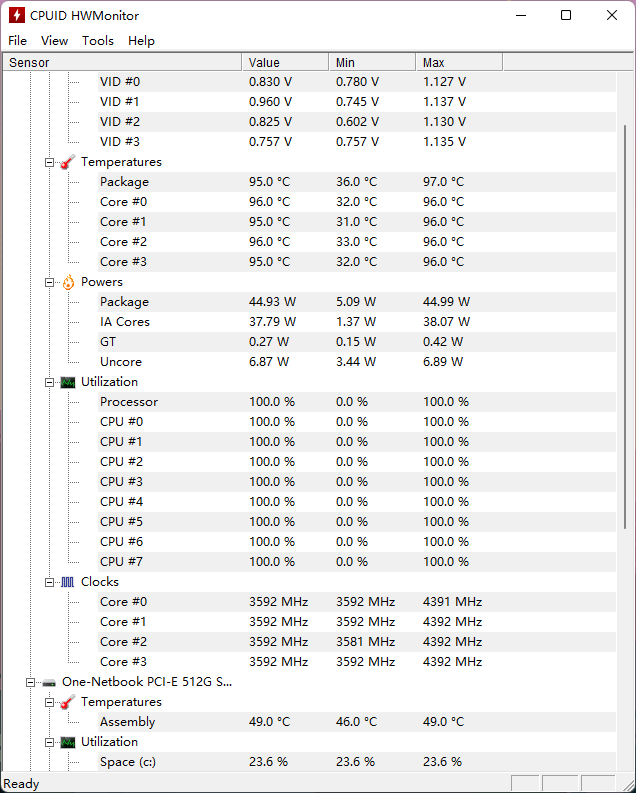
Task: Click the thermometer icon under One-Netbook drive
Action: 68,702
